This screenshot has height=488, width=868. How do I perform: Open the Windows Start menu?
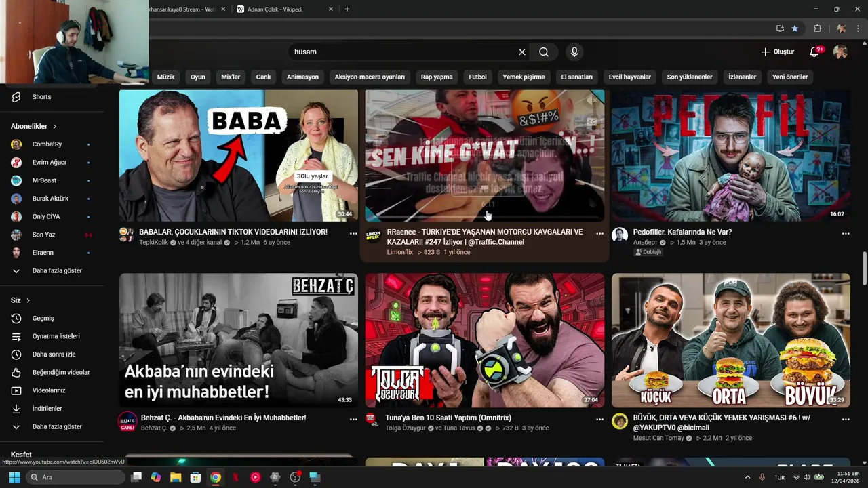(14, 477)
